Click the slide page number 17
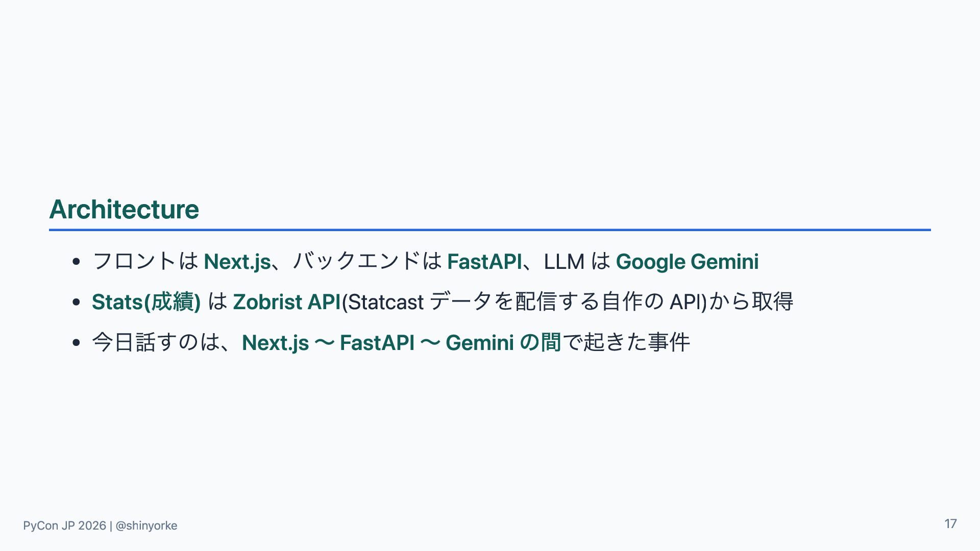980x551 pixels. [x=950, y=524]
